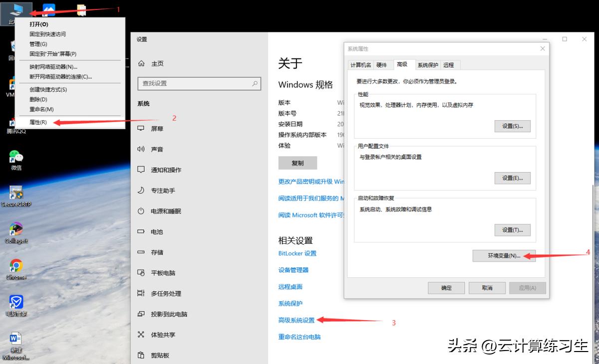Click the 复制 button under Windows 规格
Screen dimensions: 599x364
coord(298,163)
